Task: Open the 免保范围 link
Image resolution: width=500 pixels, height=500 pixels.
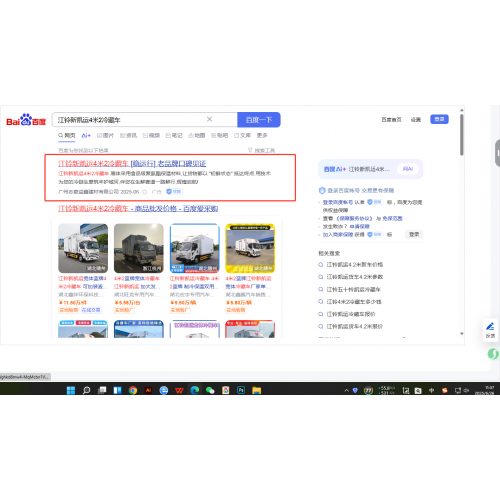Action: click(x=392, y=218)
